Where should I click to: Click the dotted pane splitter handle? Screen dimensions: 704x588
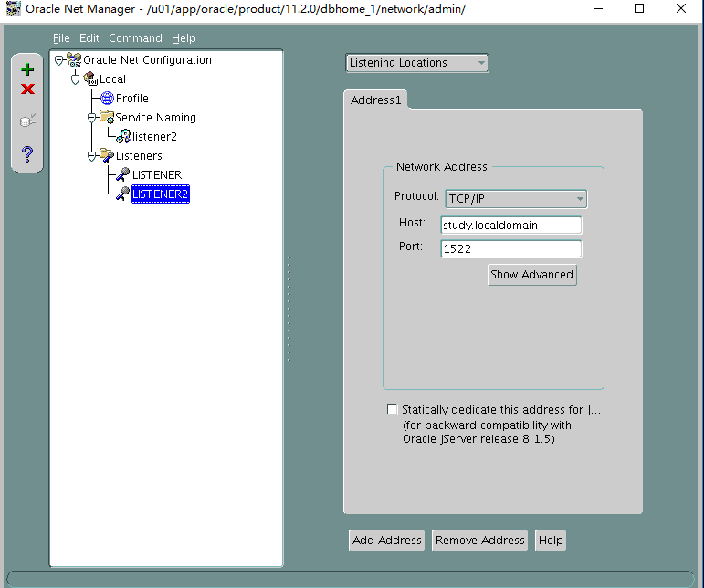(289, 309)
